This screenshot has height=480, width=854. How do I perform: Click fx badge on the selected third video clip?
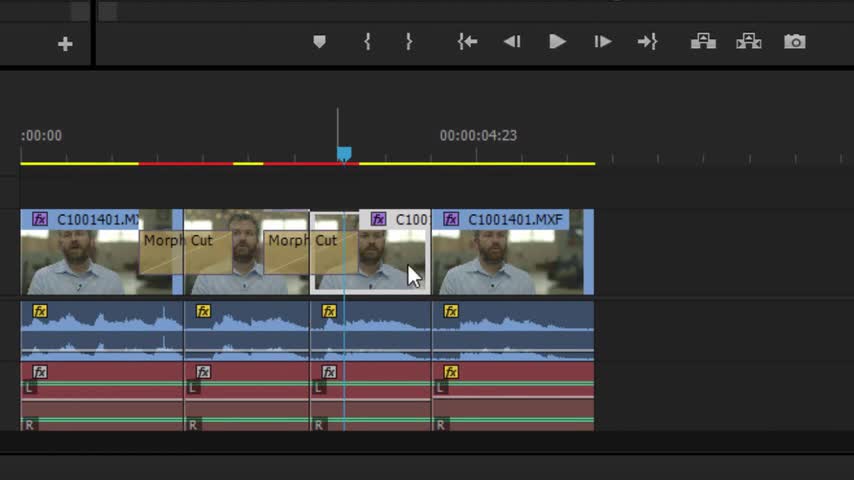tap(379, 219)
